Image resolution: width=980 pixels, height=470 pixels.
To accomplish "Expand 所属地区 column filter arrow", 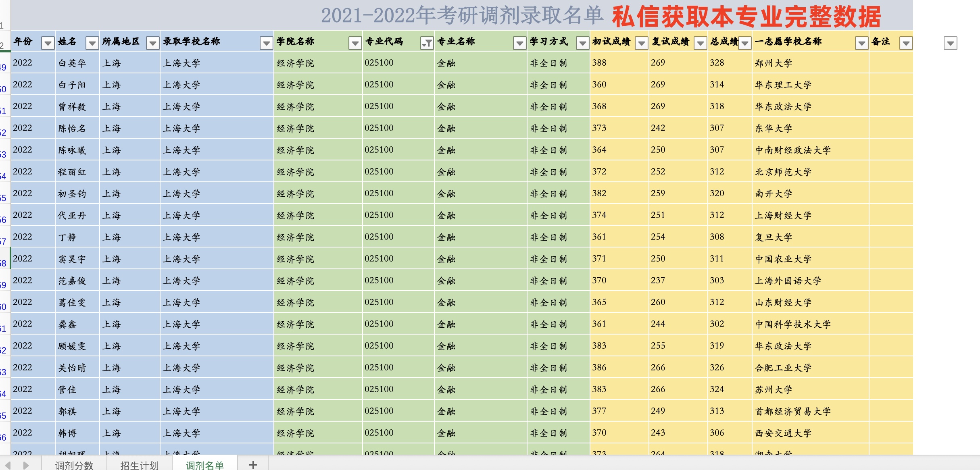I will 152,43.
